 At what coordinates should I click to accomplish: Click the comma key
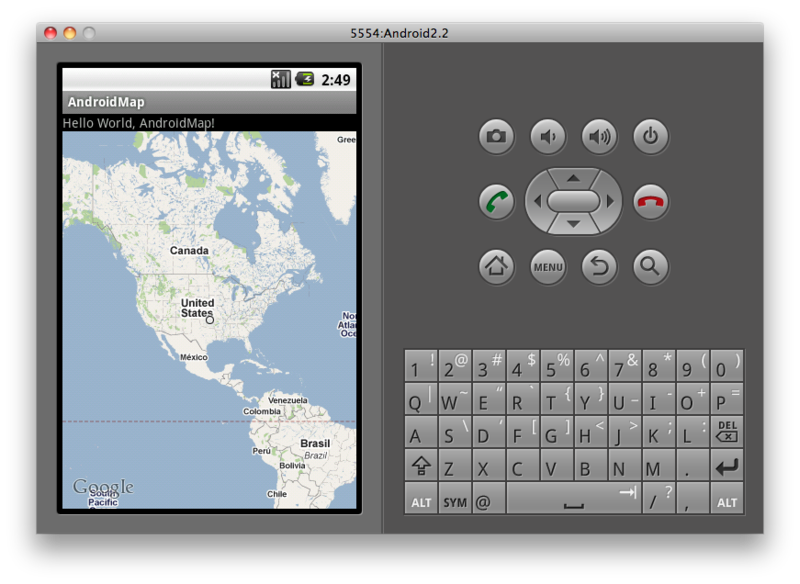692,498
